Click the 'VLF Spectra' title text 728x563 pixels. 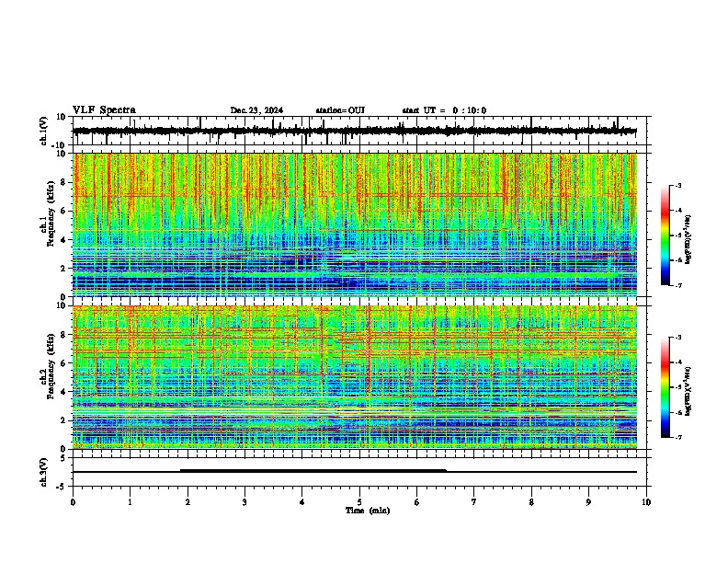tap(104, 110)
